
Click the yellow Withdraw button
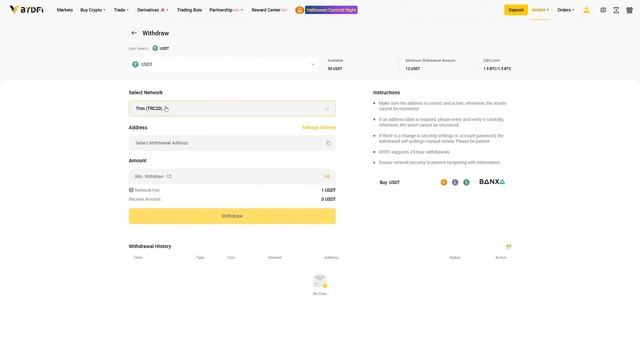(x=232, y=216)
